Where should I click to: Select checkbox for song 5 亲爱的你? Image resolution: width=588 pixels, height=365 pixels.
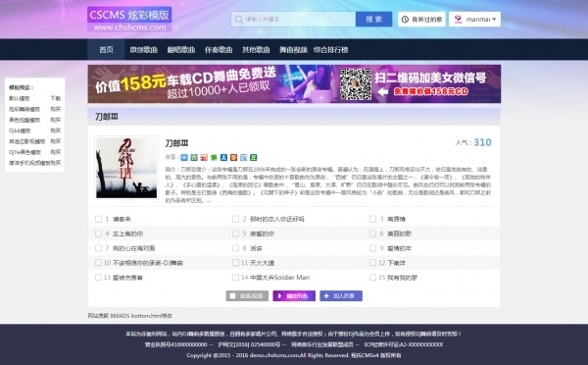pyautogui.click(x=235, y=234)
